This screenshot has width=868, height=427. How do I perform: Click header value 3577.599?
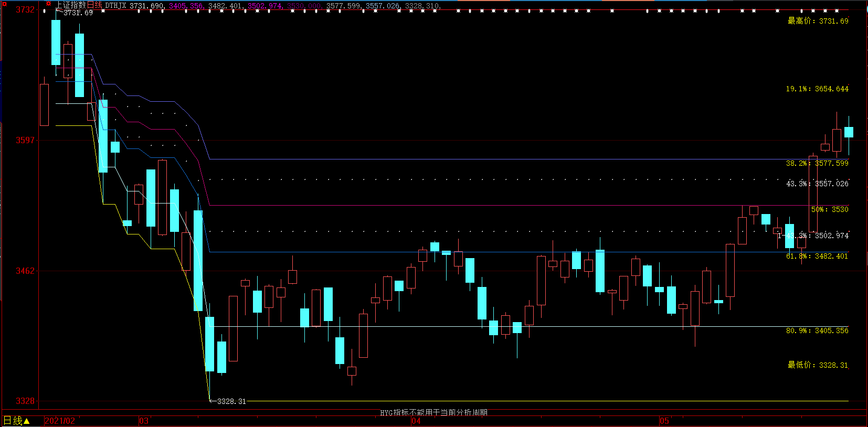(x=344, y=6)
